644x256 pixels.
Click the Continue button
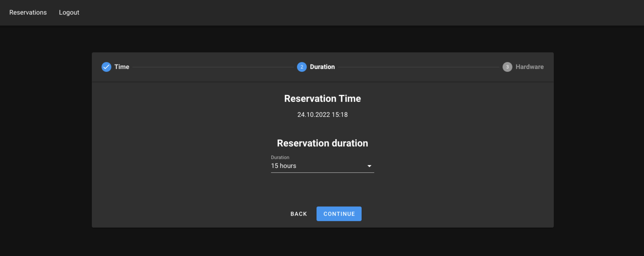tap(339, 214)
